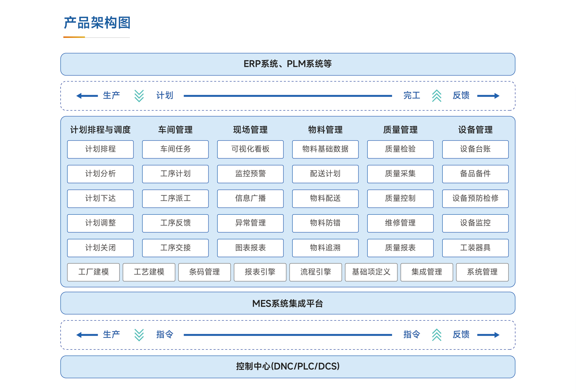Click the 车间管理 column heading
This screenshot has width=576, height=392.
175,130
